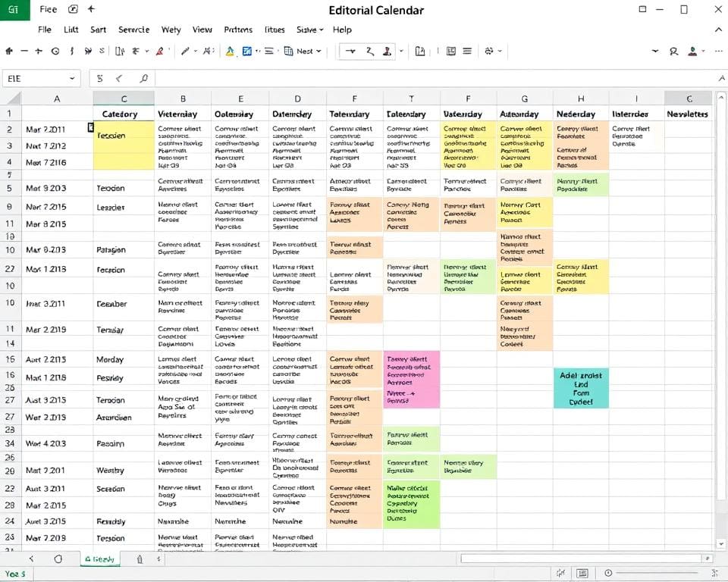
Task: Click the blue picture icon in toolbar
Action: [x=246, y=52]
